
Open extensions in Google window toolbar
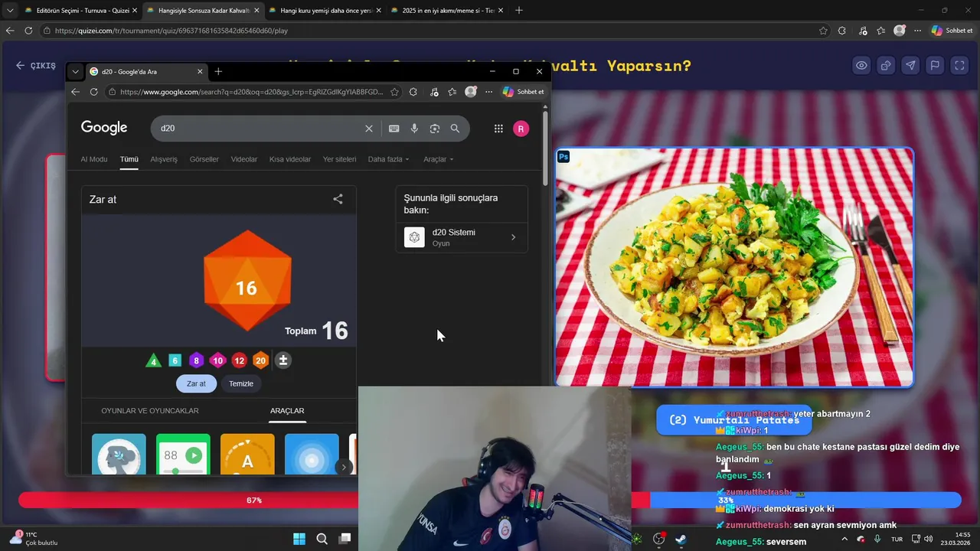tap(413, 92)
